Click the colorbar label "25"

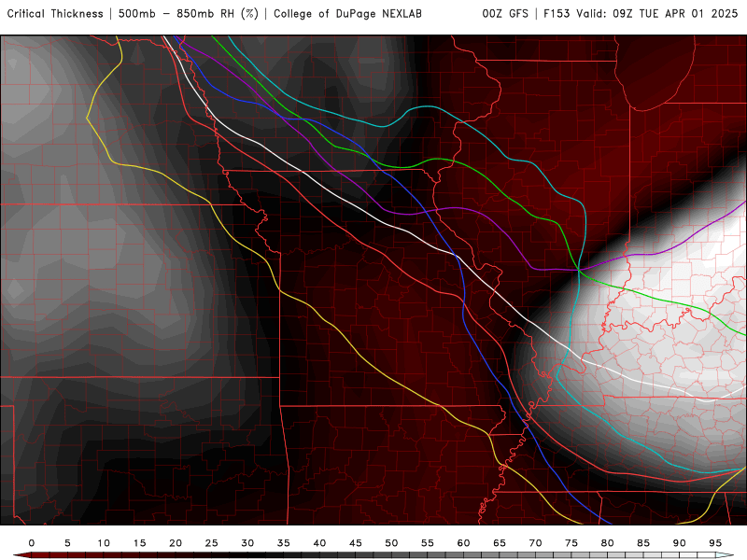click(212, 543)
